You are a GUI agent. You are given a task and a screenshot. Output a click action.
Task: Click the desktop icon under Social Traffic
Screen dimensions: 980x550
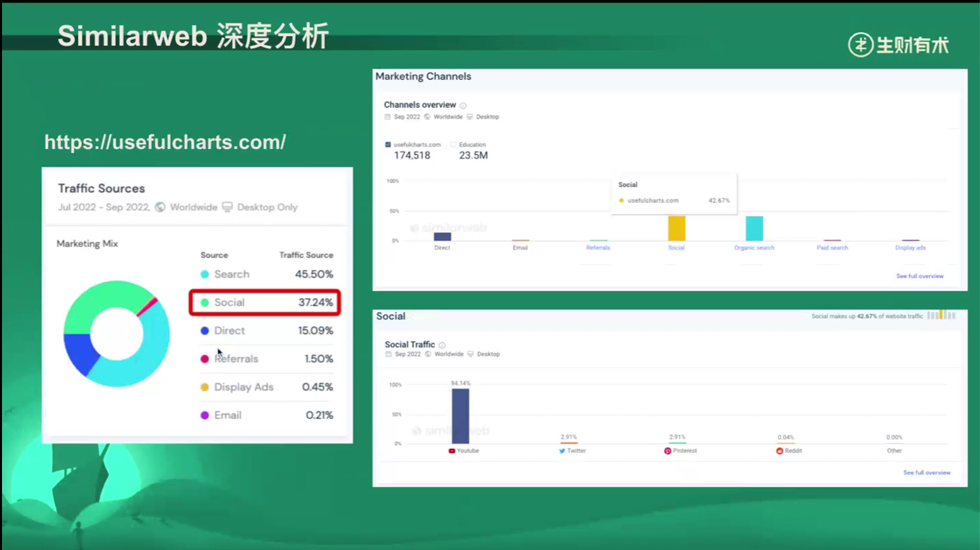(470, 354)
